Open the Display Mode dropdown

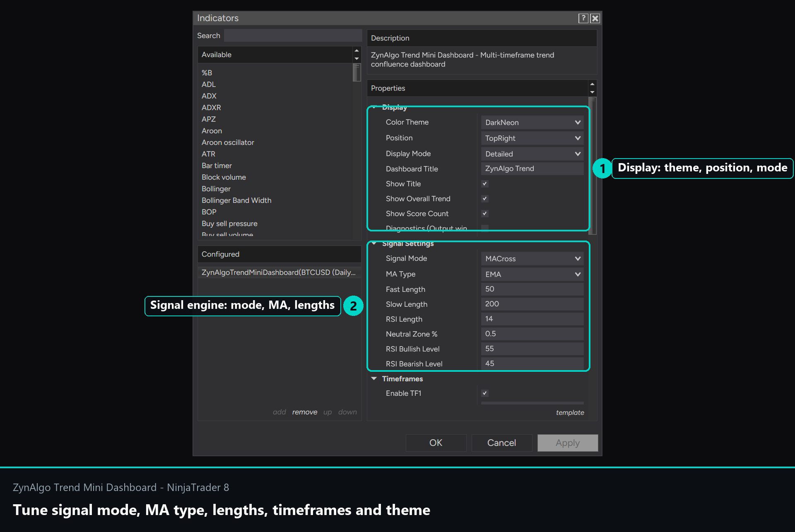[x=532, y=154]
